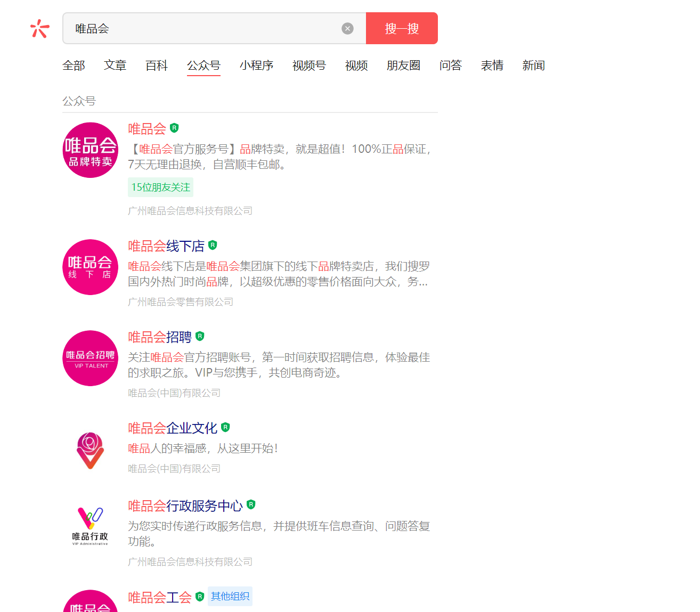Click description 为您实时传递行政服务信息
700x612 pixels.
pyautogui.click(x=279, y=534)
